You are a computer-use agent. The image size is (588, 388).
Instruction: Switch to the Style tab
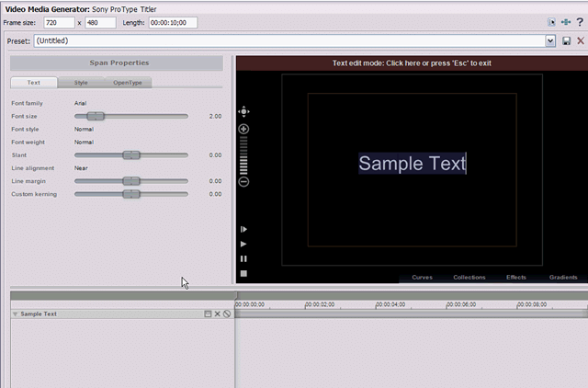[x=81, y=83]
